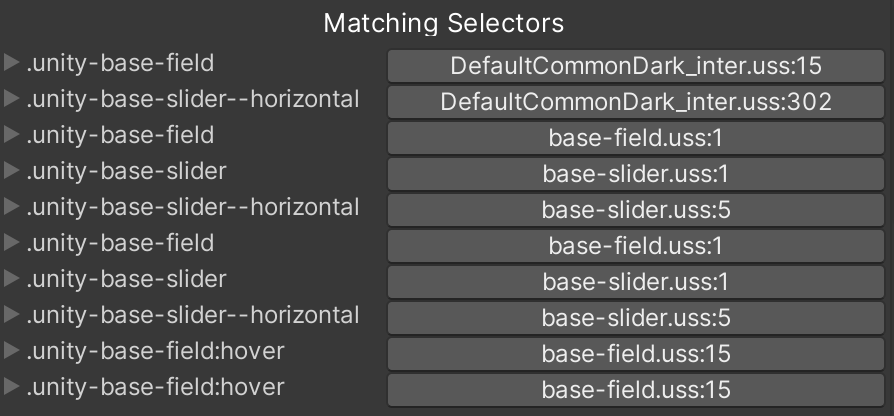Click the first base-slider.uss:5 button
Image resolution: width=894 pixels, height=416 pixels.
pyautogui.click(x=636, y=210)
